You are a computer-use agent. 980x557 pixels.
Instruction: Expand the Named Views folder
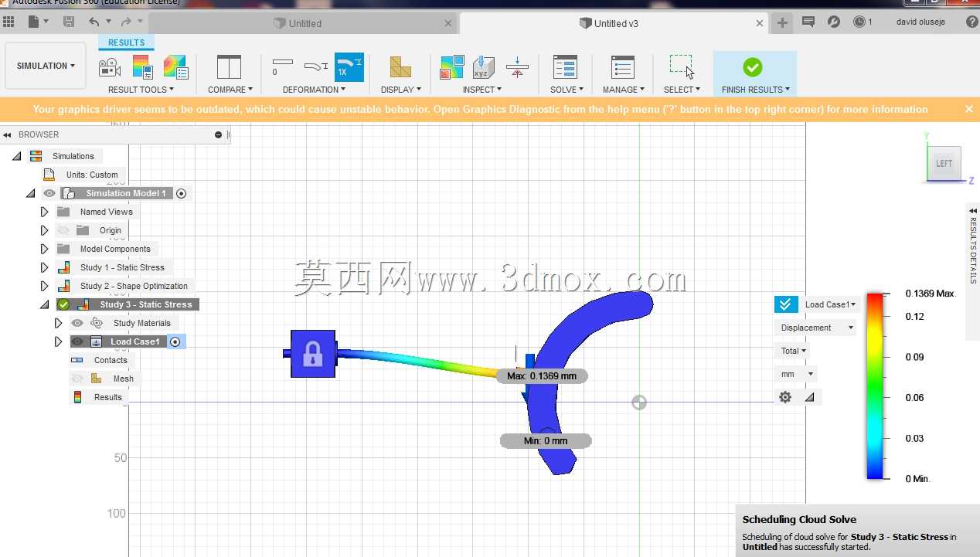[44, 212]
